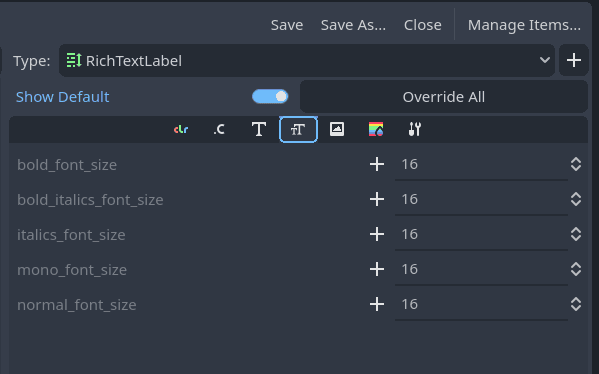The height and width of the screenshot is (374, 599).
Task: Open the Manage Items... dialog
Action: tap(524, 25)
